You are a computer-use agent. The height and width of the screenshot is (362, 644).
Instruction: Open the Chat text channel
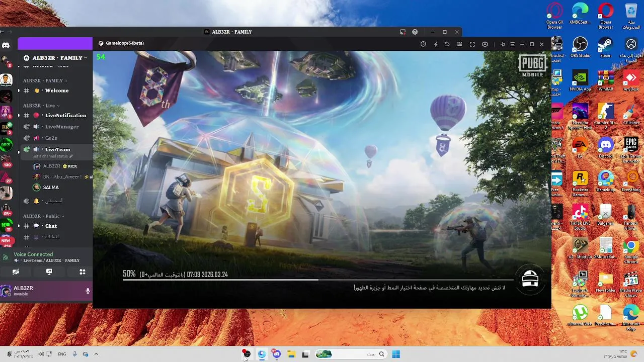(50, 226)
